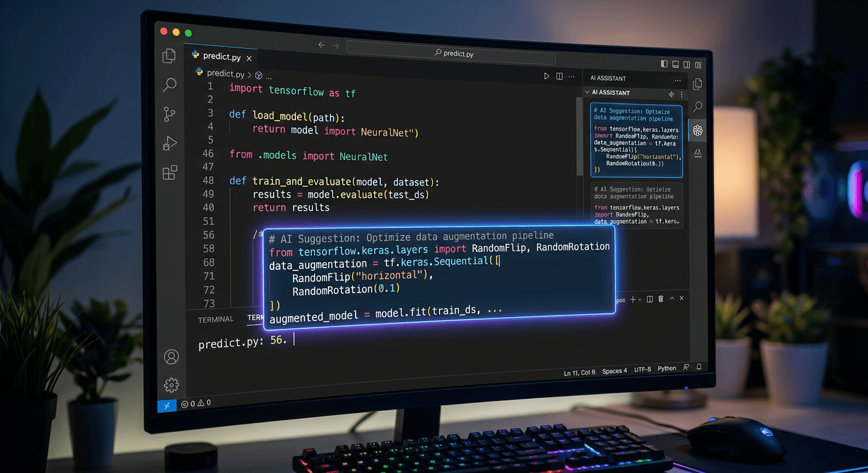868x473 pixels.
Task: Click the predict.py command center search box
Action: coord(451,54)
